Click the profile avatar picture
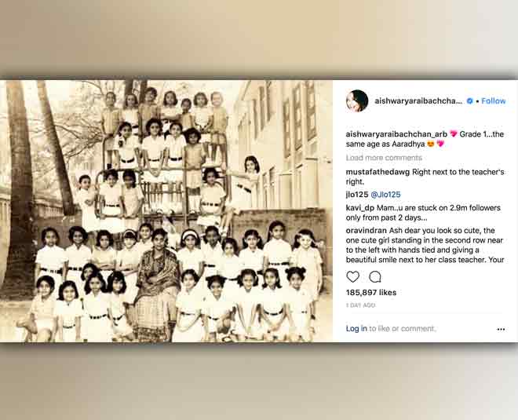518x420 pixels. pyautogui.click(x=357, y=100)
